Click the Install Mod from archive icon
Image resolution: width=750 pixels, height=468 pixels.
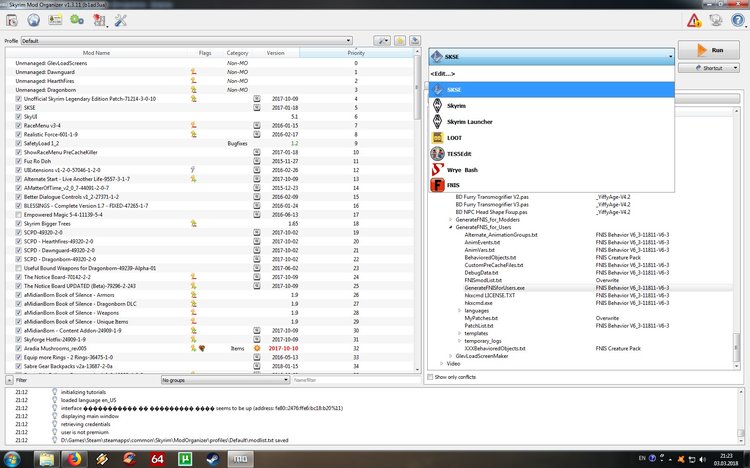tap(12, 20)
